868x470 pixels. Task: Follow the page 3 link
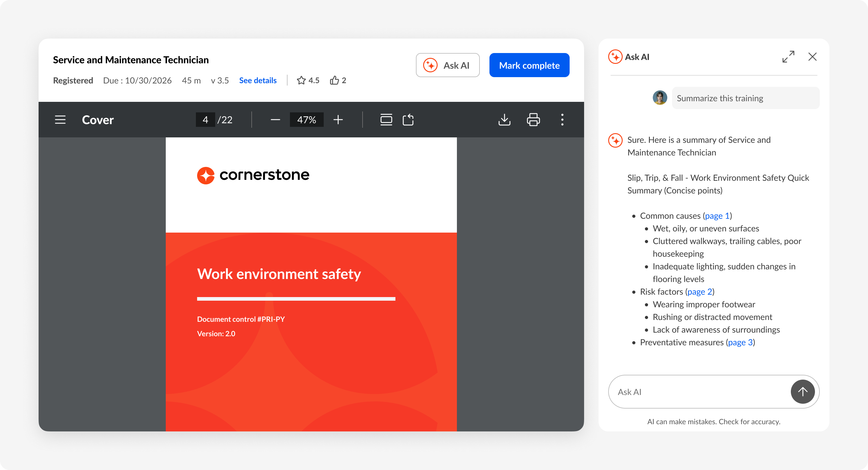click(740, 342)
